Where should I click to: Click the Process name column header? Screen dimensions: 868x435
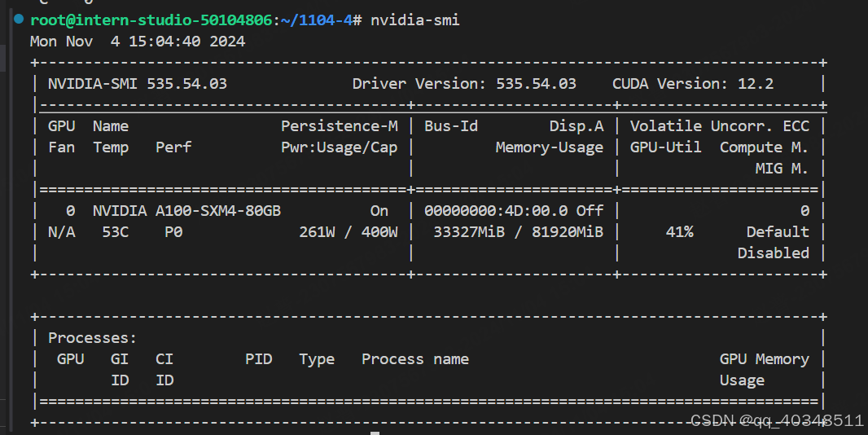pos(415,359)
